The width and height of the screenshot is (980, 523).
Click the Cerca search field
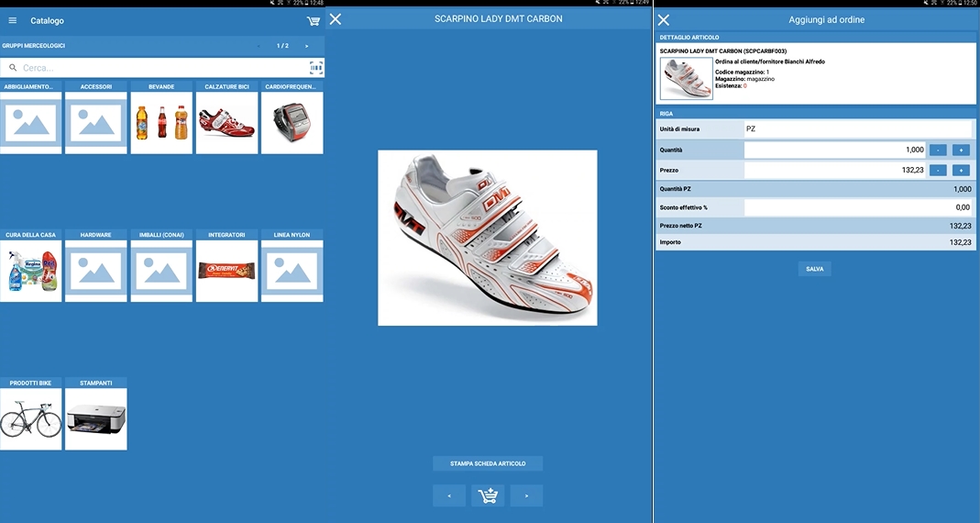coord(154,68)
